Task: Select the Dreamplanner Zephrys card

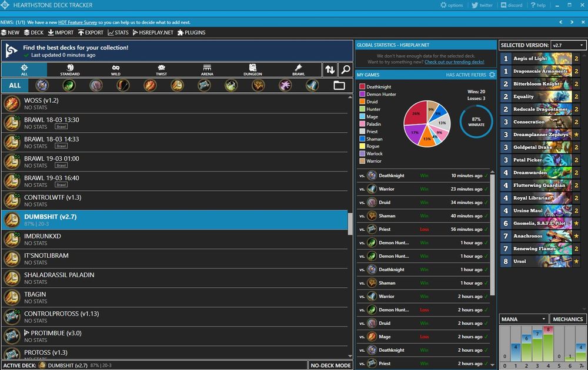Action: [540, 134]
